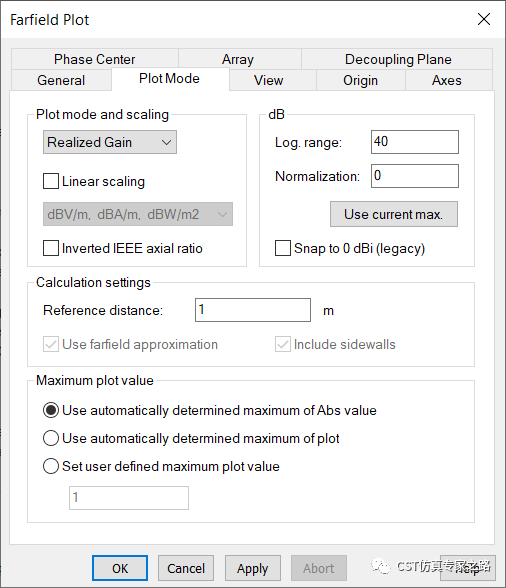Image resolution: width=506 pixels, height=588 pixels.
Task: Toggle Inverted IEEE axial ratio checkbox
Action: (51, 248)
